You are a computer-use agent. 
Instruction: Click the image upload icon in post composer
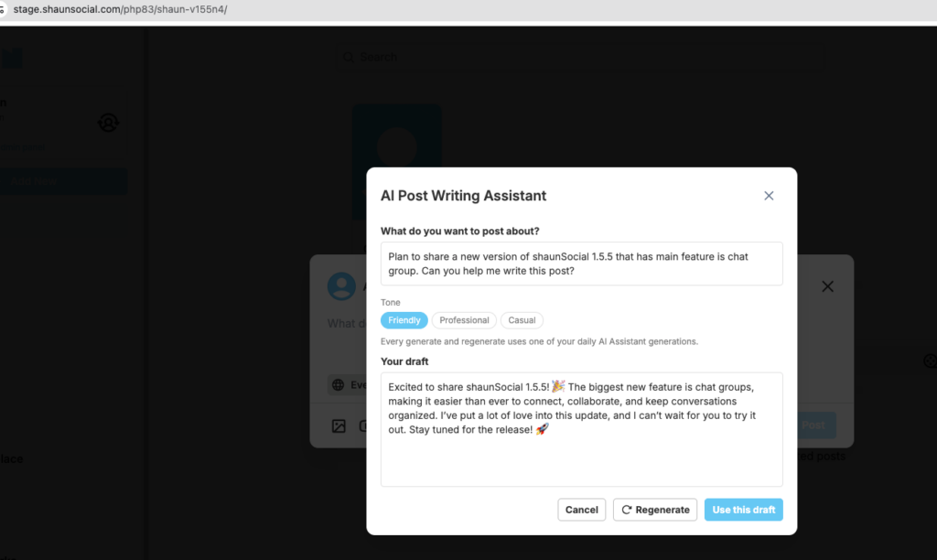339,425
